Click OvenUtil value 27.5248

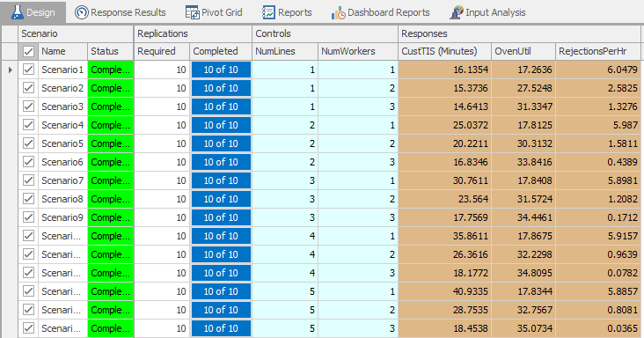tap(523, 88)
